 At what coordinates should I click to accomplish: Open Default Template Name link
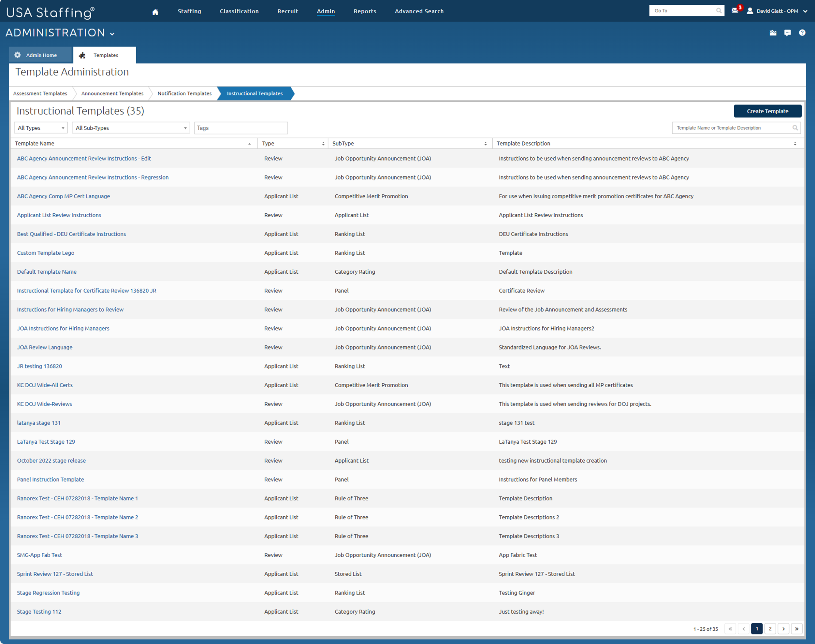coord(47,272)
